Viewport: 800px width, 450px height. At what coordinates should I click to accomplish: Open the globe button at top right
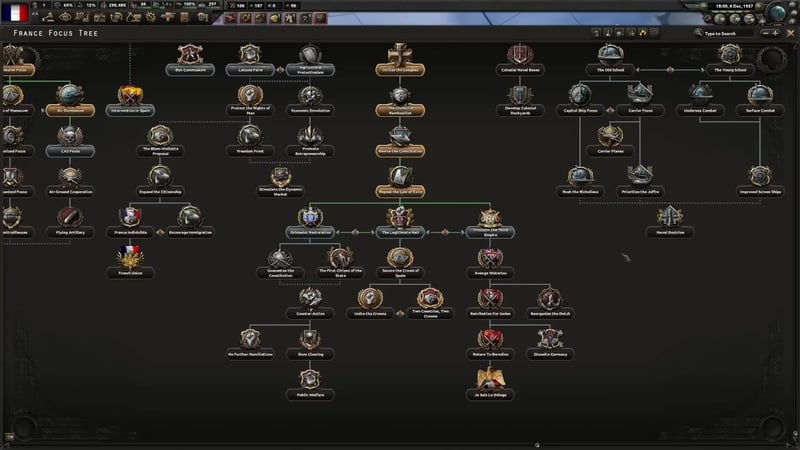[777, 12]
